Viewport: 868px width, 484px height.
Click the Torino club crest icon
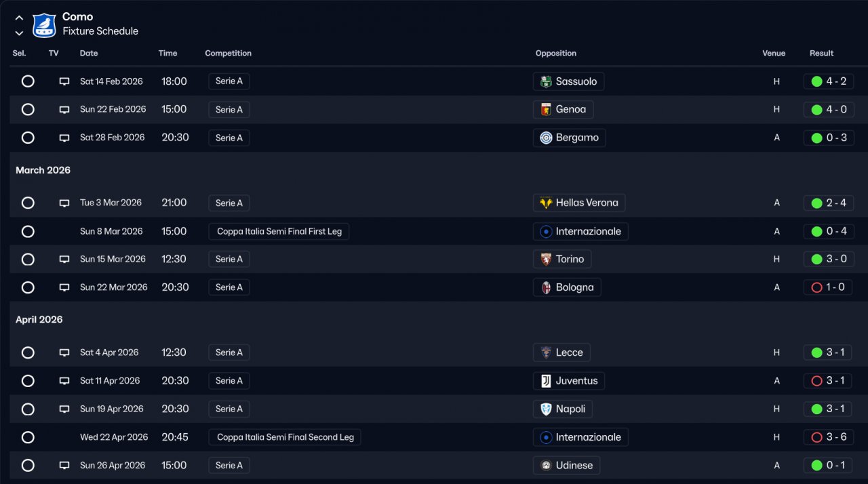(546, 260)
